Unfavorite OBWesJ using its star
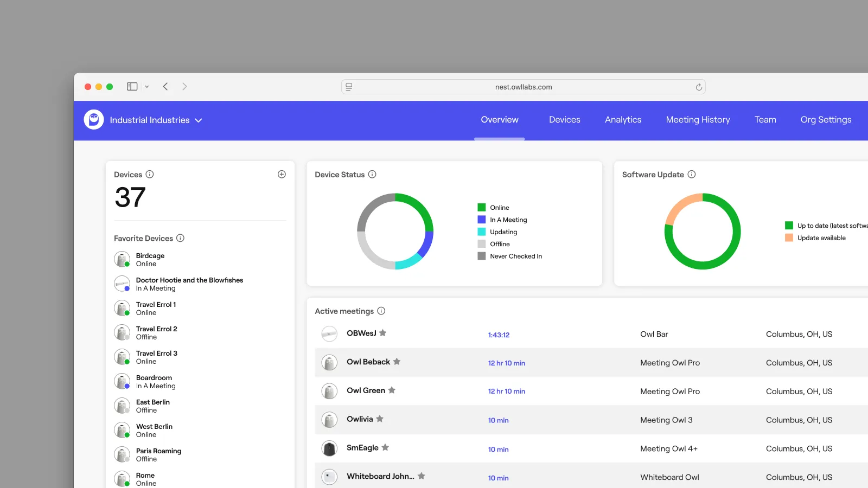This screenshot has height=488, width=868. pyautogui.click(x=383, y=333)
